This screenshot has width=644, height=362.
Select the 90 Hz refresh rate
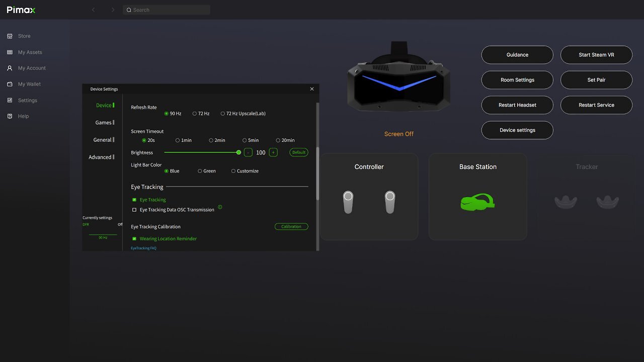(173, 114)
